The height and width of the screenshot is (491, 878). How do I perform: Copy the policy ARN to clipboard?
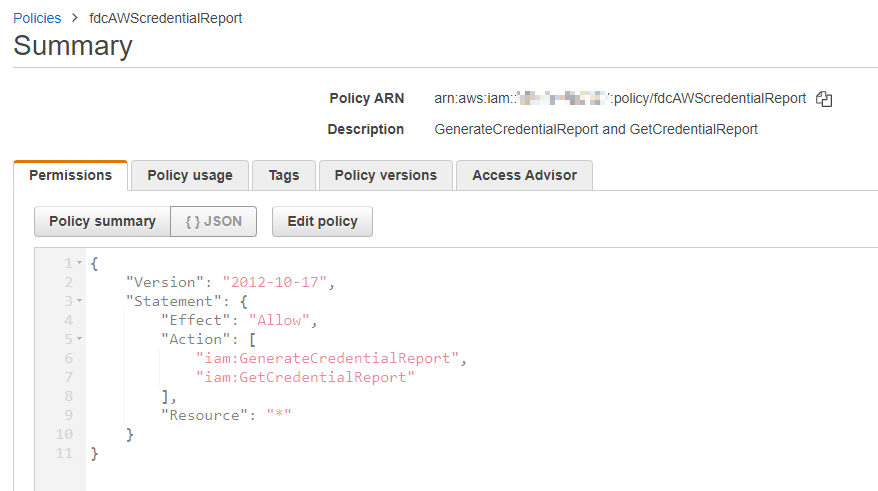824,99
